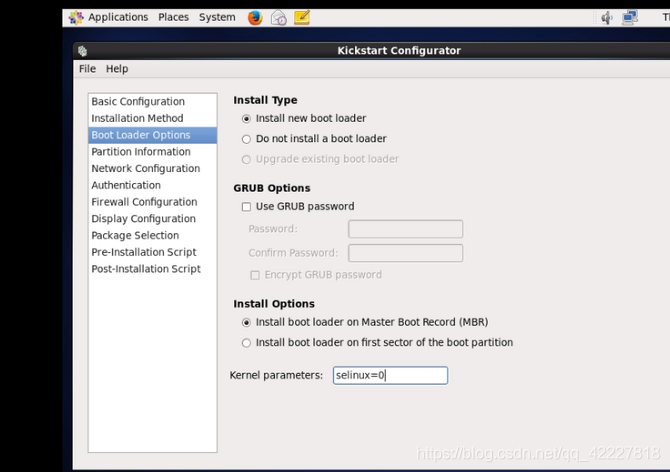The width and height of the screenshot is (670, 472).
Task: Select Basic Configuration section
Action: tap(153, 102)
